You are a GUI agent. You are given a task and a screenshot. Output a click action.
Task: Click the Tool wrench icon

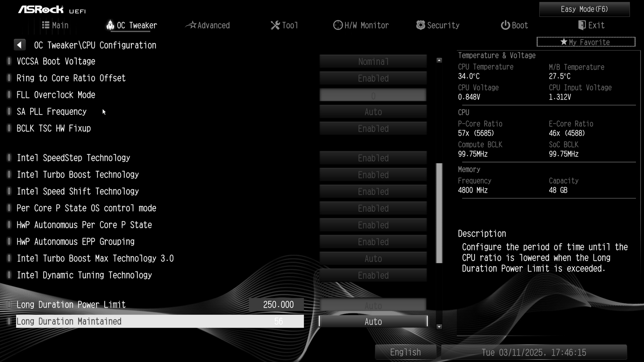coord(275,25)
